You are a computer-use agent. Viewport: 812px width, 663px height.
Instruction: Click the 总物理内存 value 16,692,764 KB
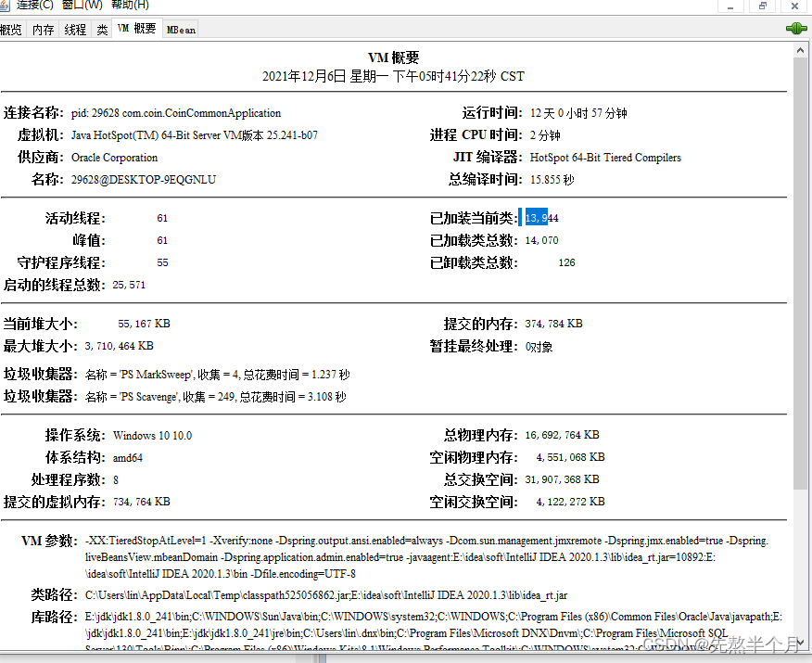(x=562, y=435)
